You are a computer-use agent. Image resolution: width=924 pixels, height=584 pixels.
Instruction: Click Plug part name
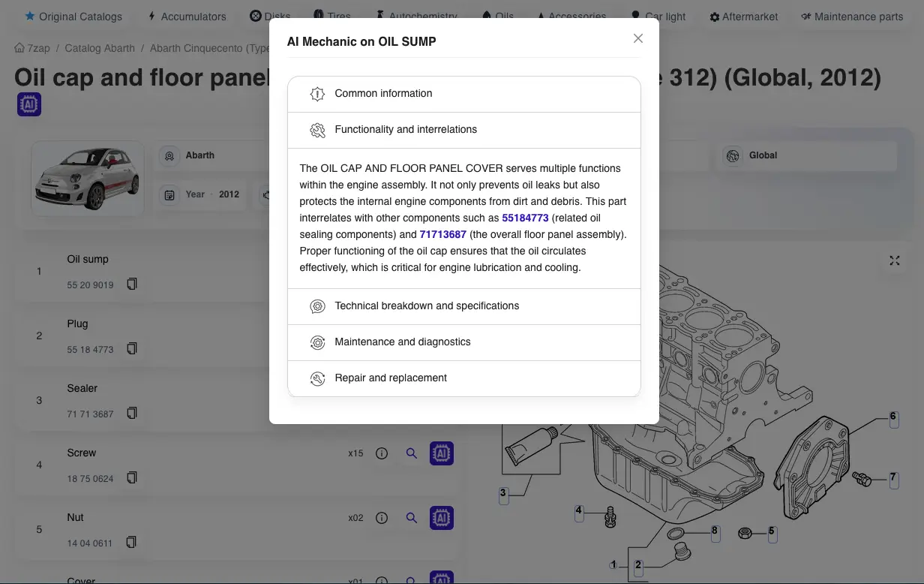pyautogui.click(x=77, y=324)
